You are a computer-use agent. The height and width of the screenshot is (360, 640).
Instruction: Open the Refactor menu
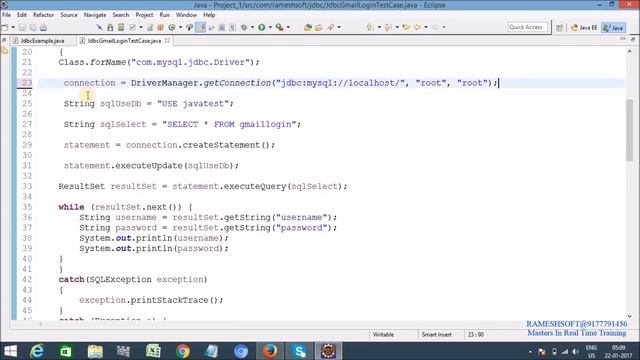click(43, 15)
